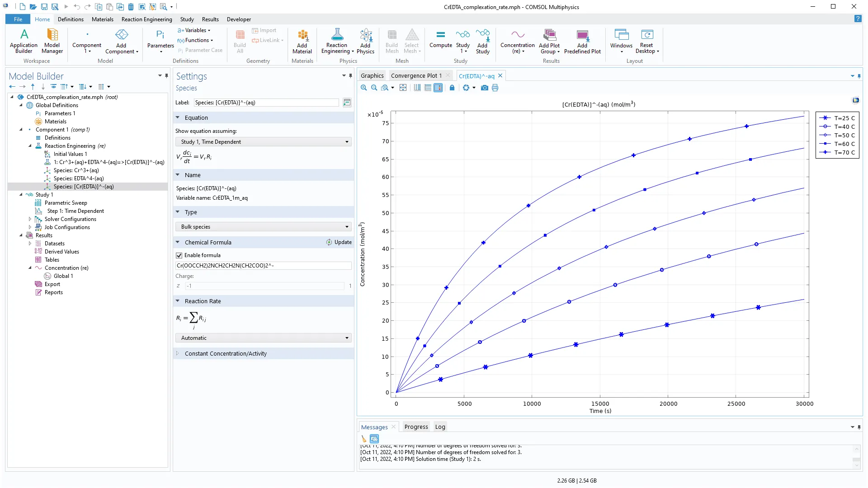Switch to the Progress tab
Screen dimensions: 868x488
tap(416, 427)
